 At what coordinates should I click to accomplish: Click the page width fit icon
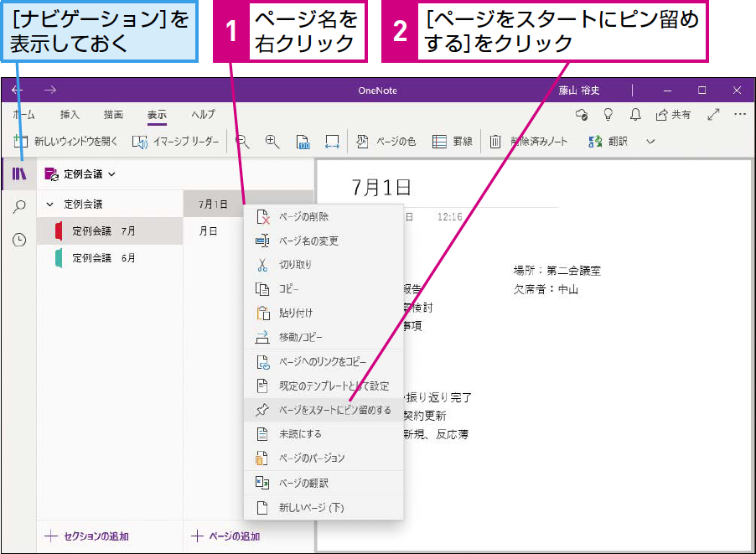tap(332, 142)
